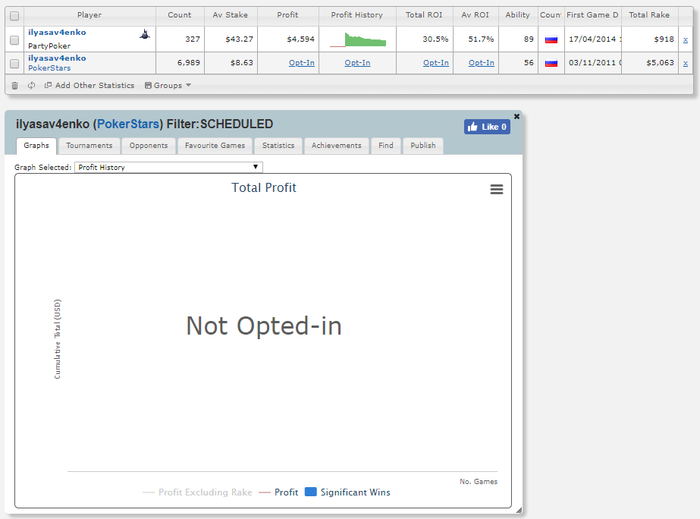Sort by the Ability column header
This screenshot has width=700, height=519.
click(x=517, y=15)
